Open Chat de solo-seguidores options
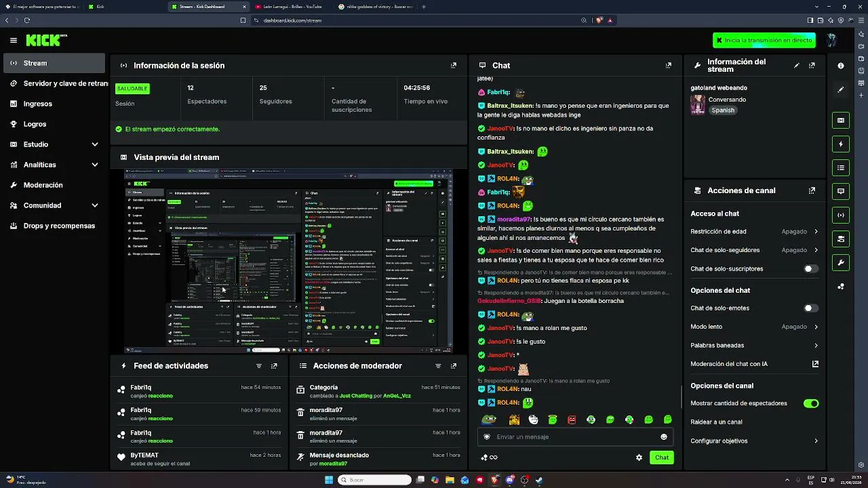This screenshot has width=868, height=488. (x=754, y=250)
